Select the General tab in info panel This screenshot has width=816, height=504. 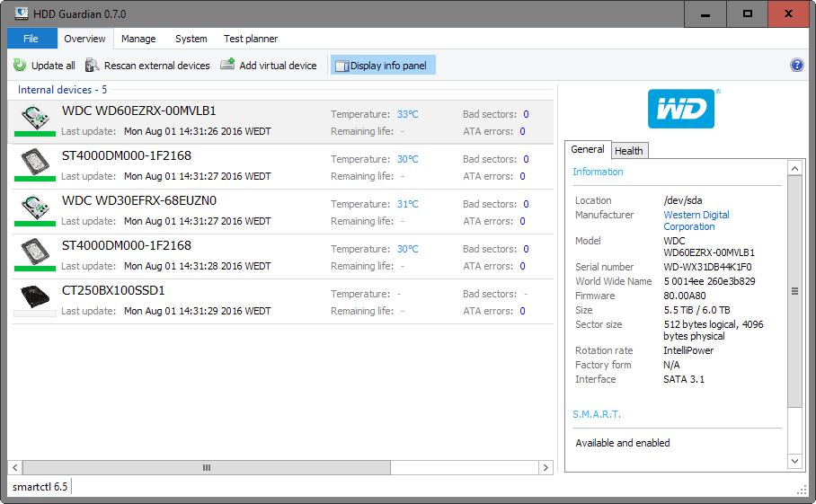588,149
